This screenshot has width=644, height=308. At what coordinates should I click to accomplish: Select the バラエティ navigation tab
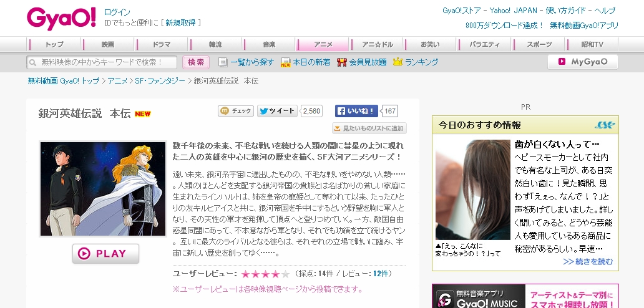[484, 44]
